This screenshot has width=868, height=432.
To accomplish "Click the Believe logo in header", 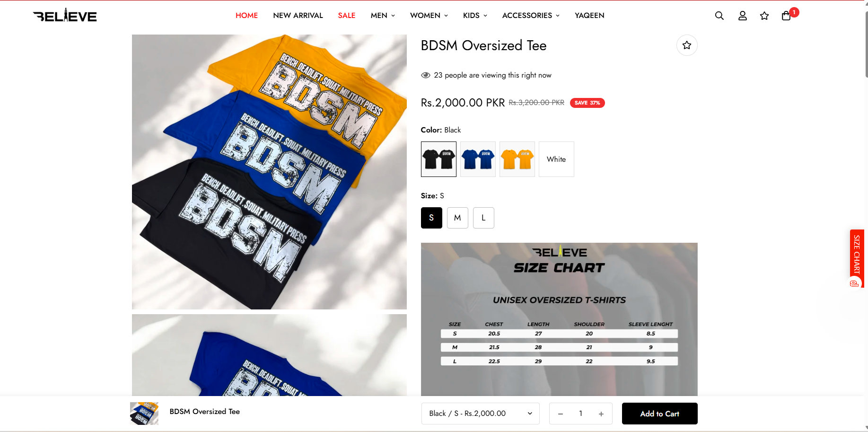I will (x=65, y=16).
